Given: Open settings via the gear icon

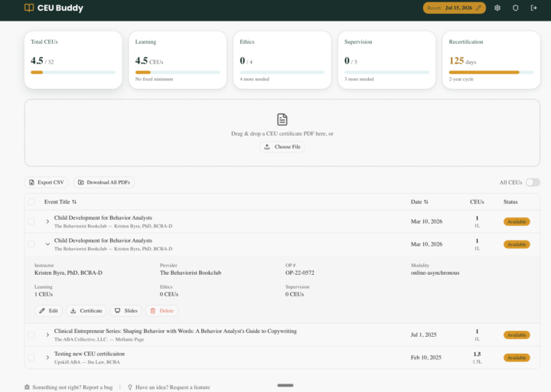Looking at the screenshot, I should pyautogui.click(x=497, y=8).
